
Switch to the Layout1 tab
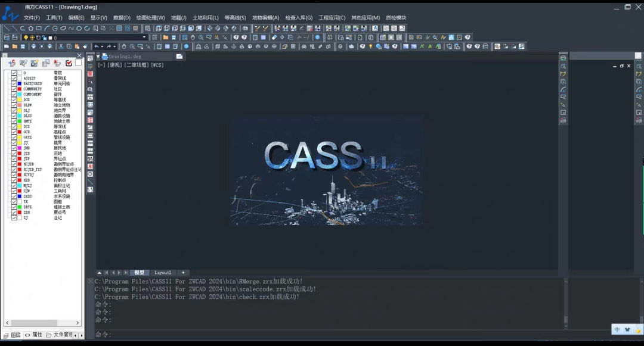coord(163,273)
